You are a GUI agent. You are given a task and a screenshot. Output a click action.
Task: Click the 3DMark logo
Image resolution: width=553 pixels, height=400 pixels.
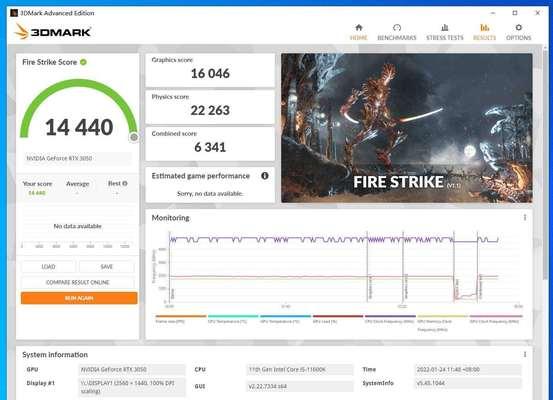53,32
